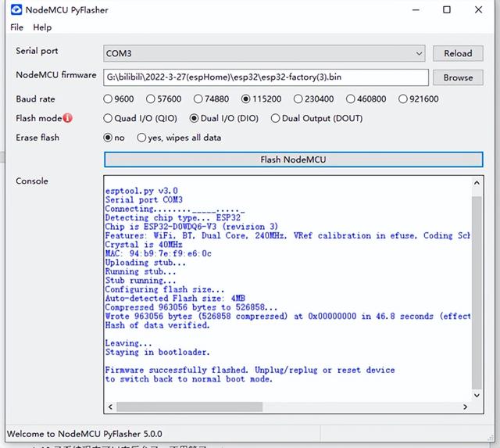
Task: Open the File menu
Action: (16, 27)
